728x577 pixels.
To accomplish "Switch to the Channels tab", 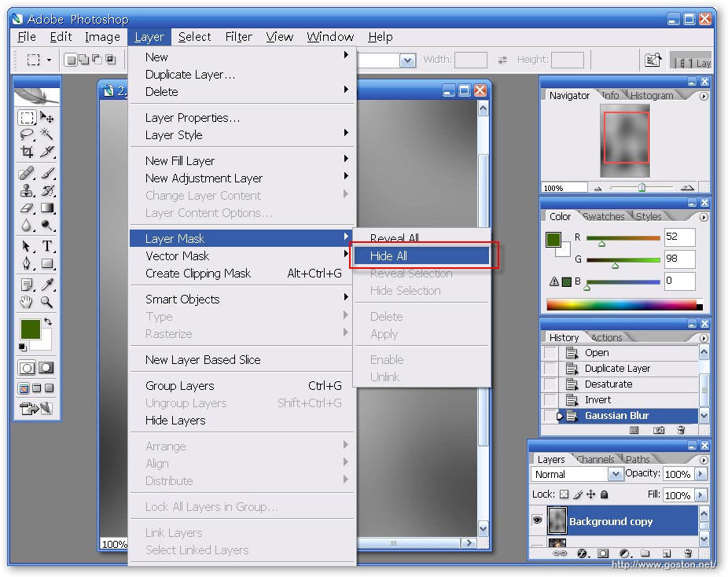I will (595, 460).
